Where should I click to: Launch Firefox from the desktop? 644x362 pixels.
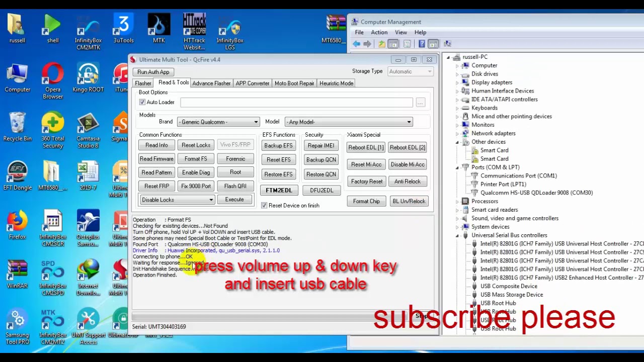tap(17, 225)
